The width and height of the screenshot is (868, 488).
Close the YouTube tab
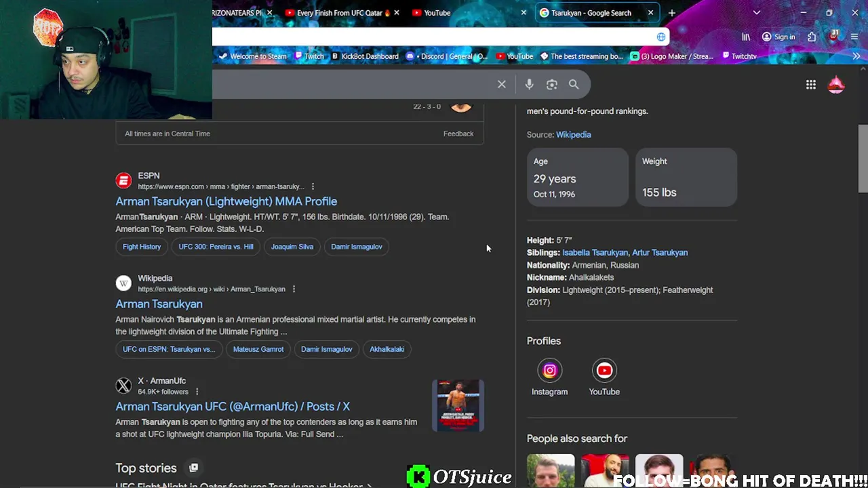[524, 13]
